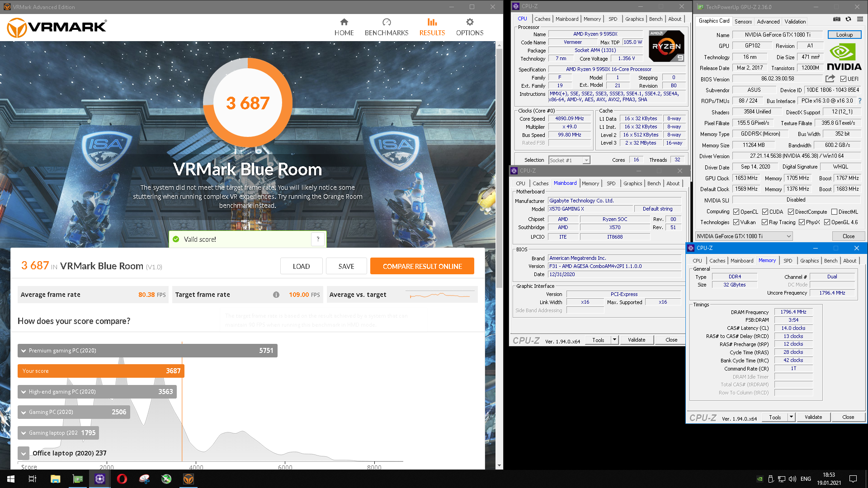This screenshot has height=488, width=868.
Task: Click VRMark vertical scrollbar thumb
Action: pyautogui.click(x=499, y=167)
